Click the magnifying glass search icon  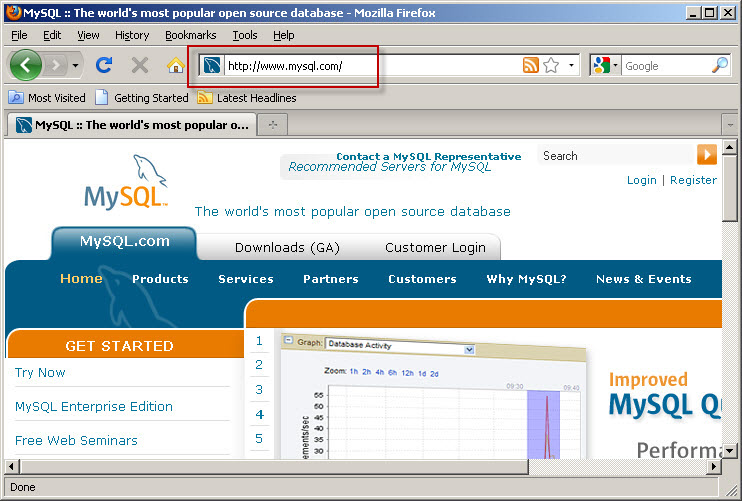[720, 65]
